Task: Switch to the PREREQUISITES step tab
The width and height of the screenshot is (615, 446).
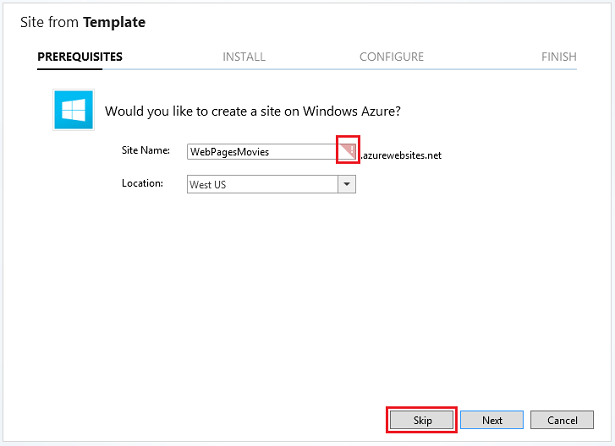Action: [80, 57]
